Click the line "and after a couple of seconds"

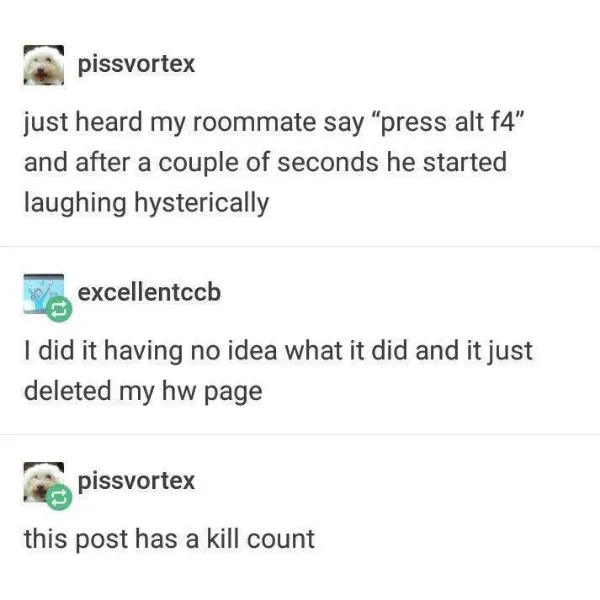[x=265, y=162]
